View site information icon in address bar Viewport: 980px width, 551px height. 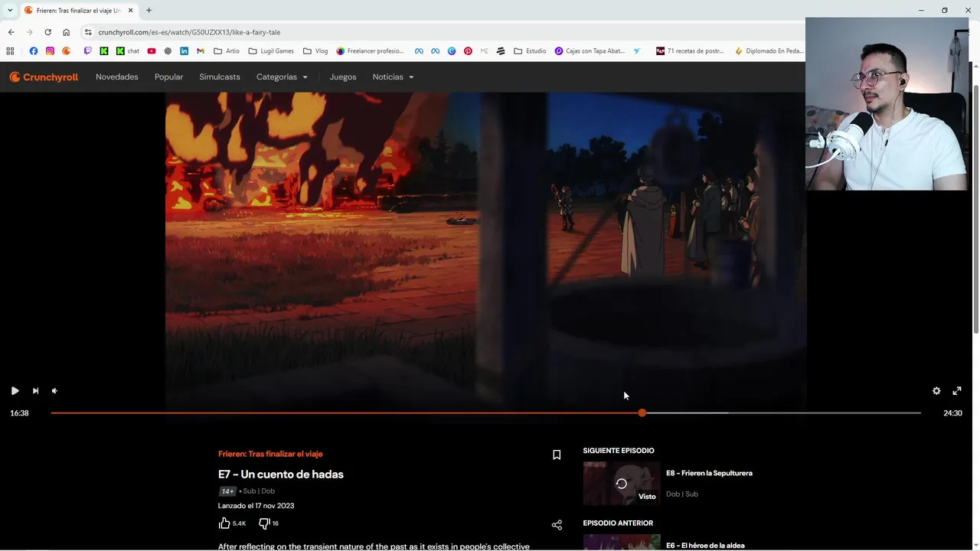88,32
